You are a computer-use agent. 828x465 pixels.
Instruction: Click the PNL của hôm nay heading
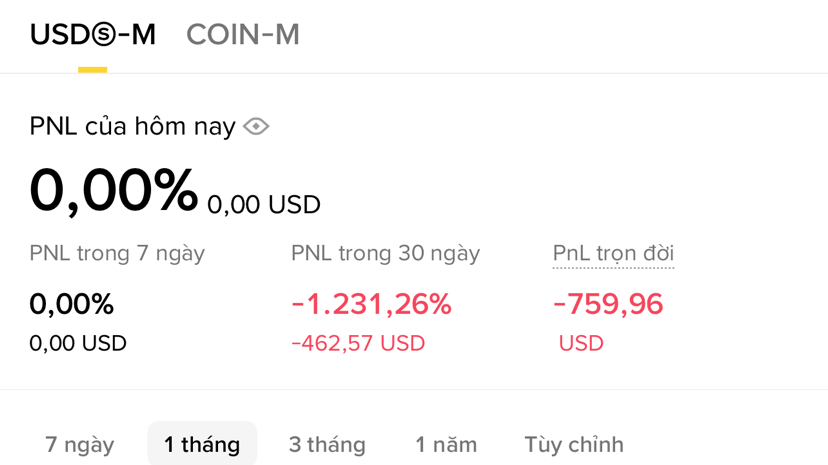coord(132,127)
